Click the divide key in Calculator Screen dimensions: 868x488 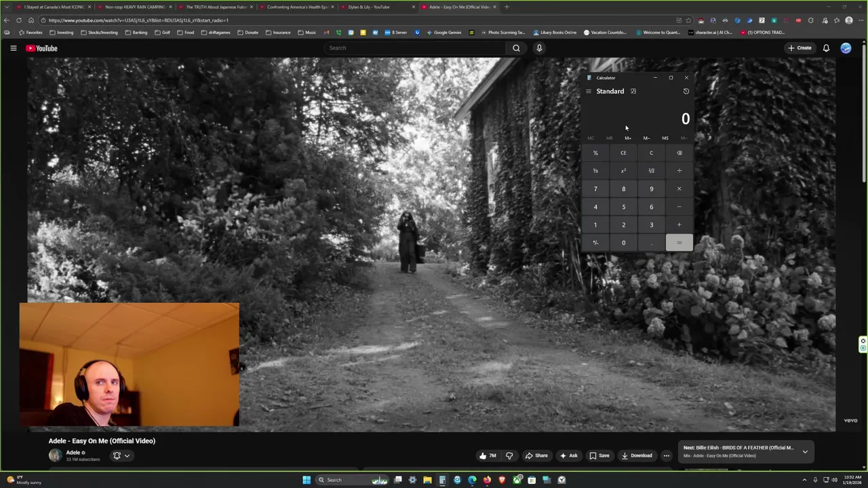point(679,171)
